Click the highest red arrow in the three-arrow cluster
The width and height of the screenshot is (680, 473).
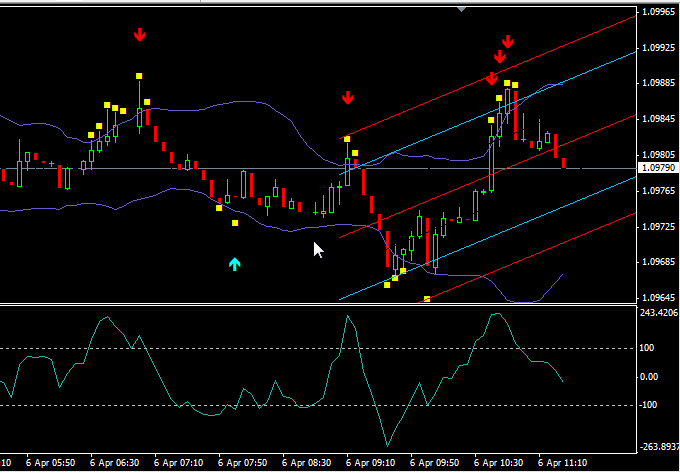coord(508,42)
